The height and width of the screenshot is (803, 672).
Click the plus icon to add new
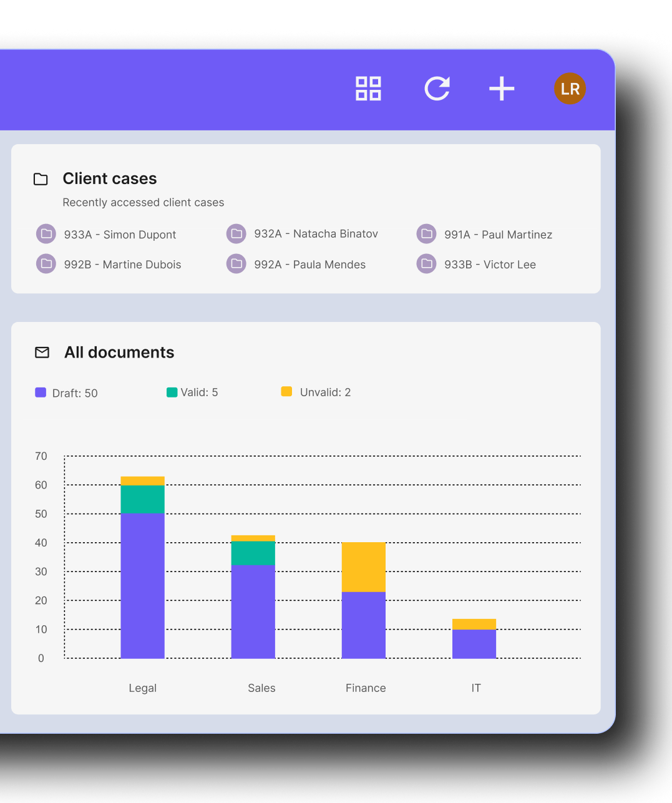(x=502, y=89)
